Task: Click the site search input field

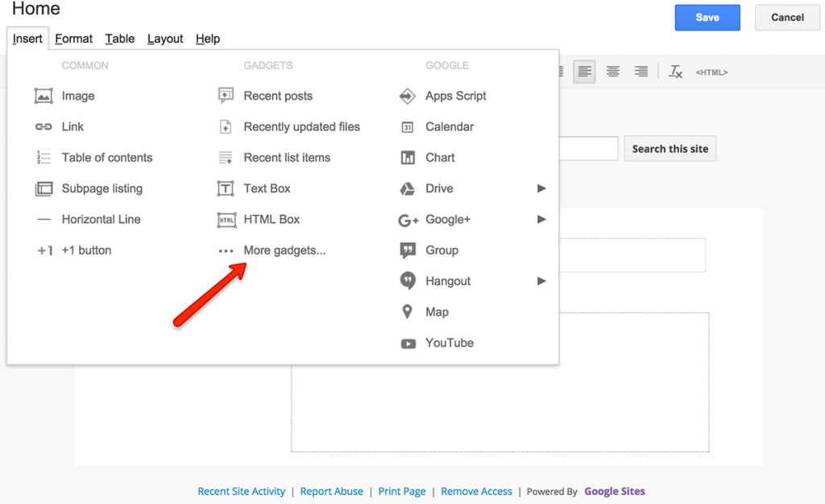Action: tap(588, 149)
